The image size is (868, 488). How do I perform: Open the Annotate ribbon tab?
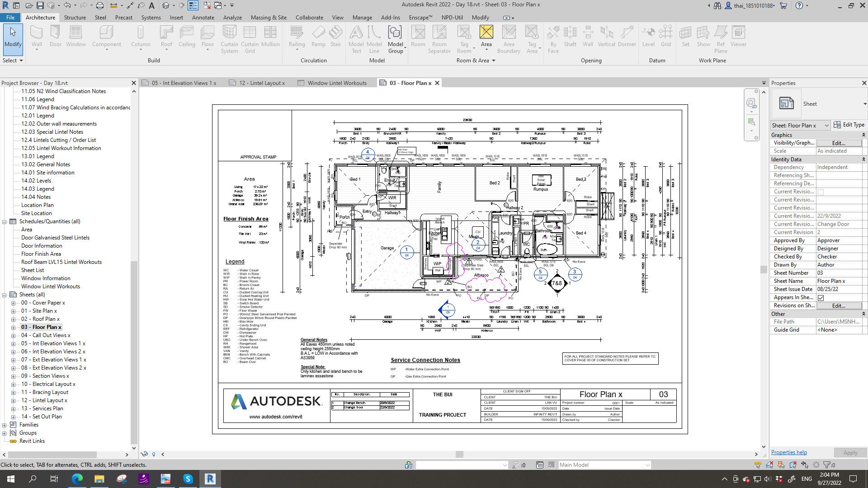coord(203,18)
